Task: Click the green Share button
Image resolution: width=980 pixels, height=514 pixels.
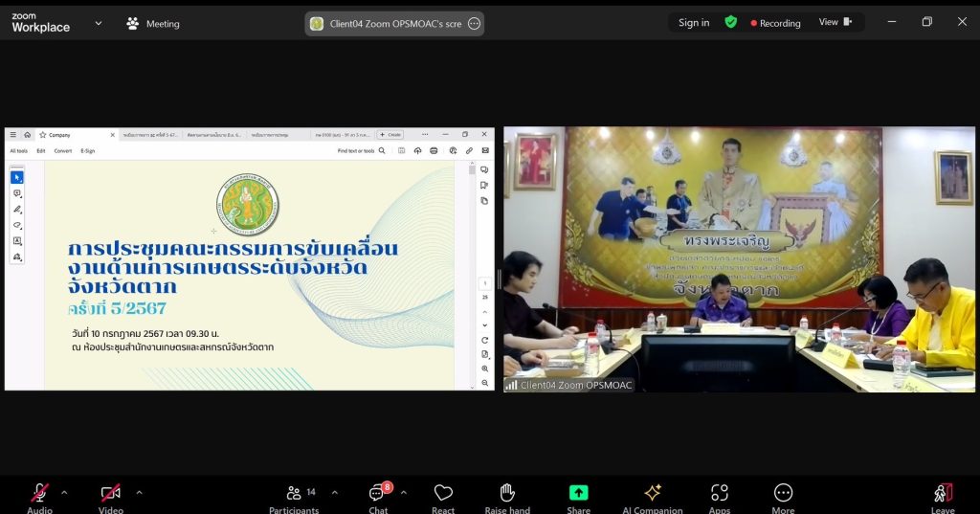Action: (x=579, y=498)
